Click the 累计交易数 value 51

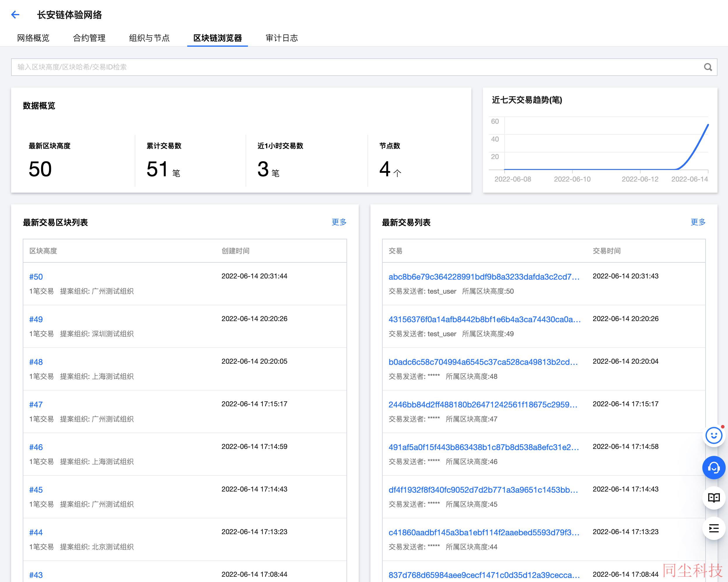coord(157,169)
